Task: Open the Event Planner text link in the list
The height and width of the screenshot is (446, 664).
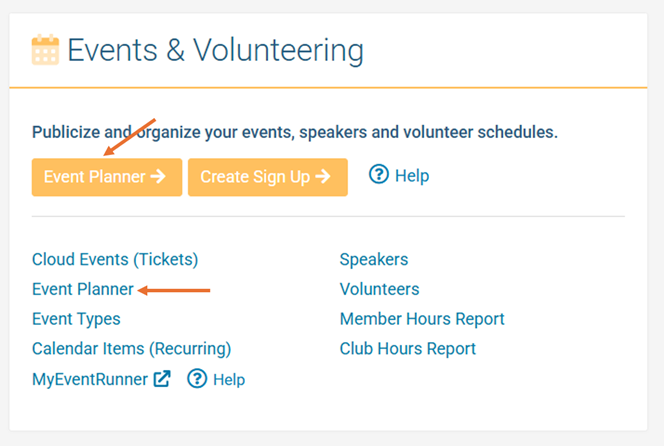Action: click(82, 289)
